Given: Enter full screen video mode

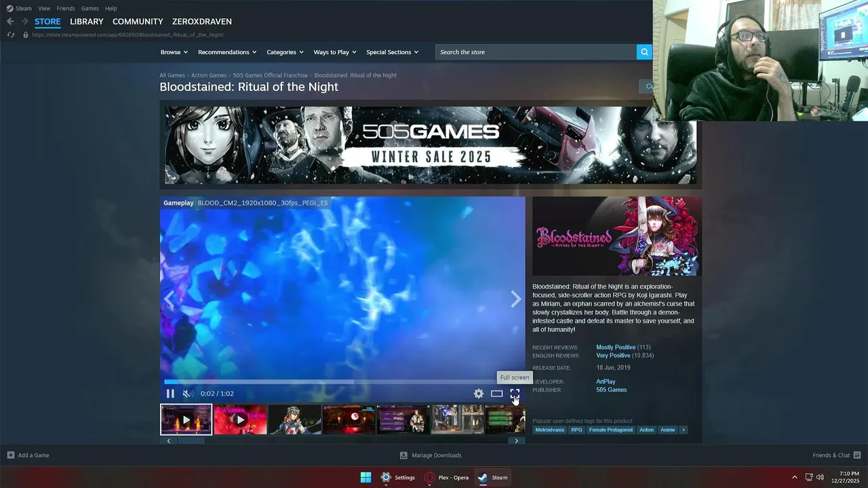Looking at the screenshot, I should click(x=515, y=394).
